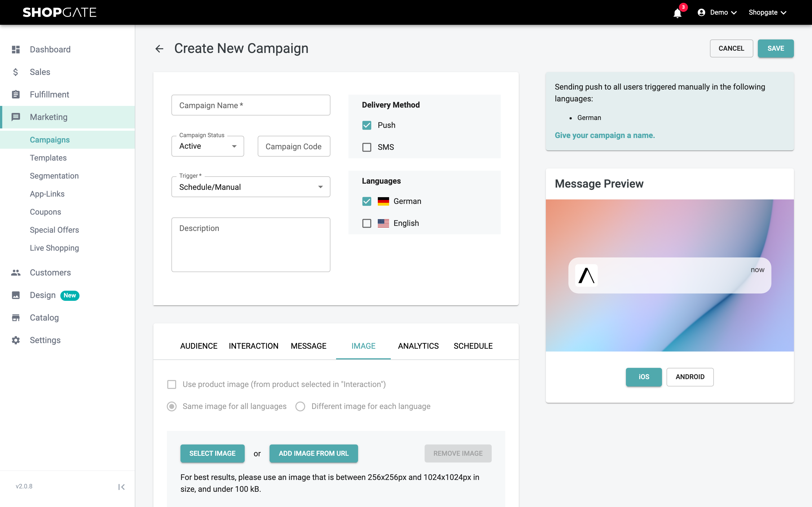
Task: Open the notifications bell icon
Action: tap(678, 13)
